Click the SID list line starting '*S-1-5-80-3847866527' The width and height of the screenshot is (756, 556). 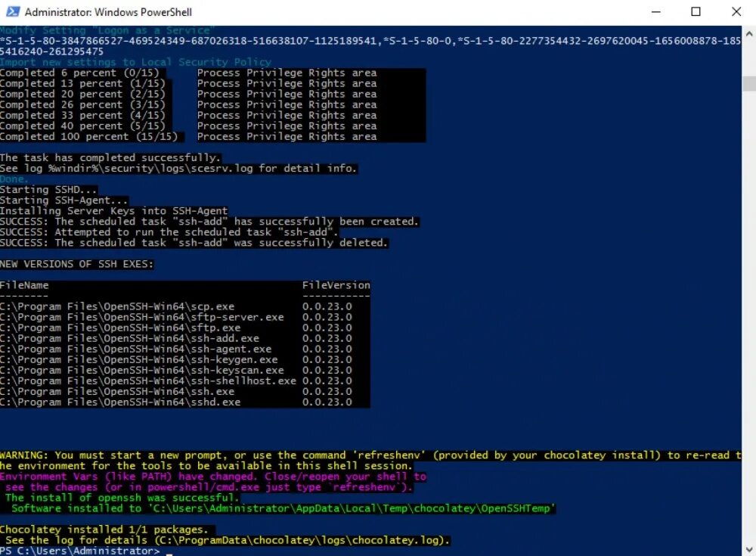pyautogui.click(x=370, y=41)
